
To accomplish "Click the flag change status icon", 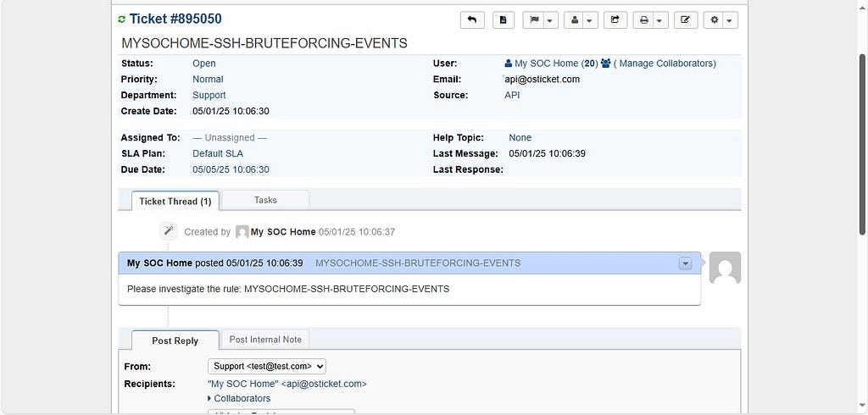I will [x=534, y=20].
